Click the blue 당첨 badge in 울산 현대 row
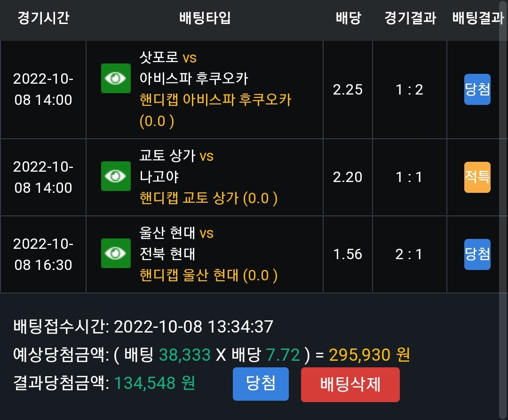 (x=477, y=254)
